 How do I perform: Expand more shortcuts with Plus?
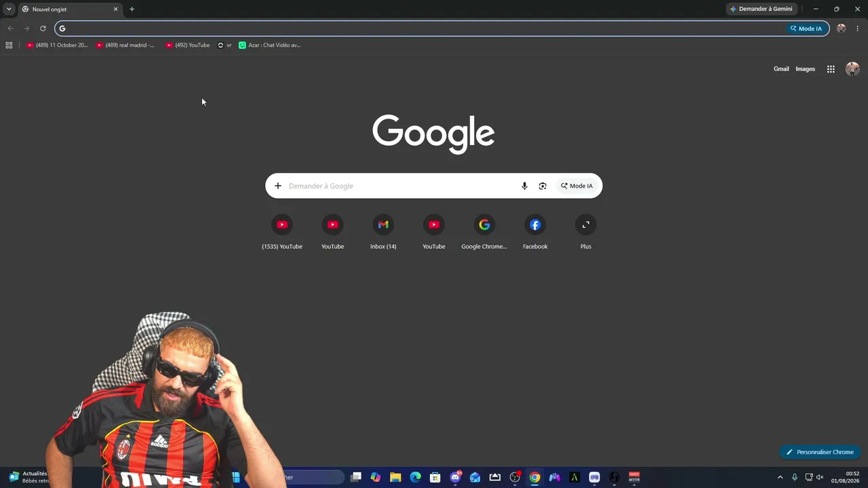click(586, 232)
